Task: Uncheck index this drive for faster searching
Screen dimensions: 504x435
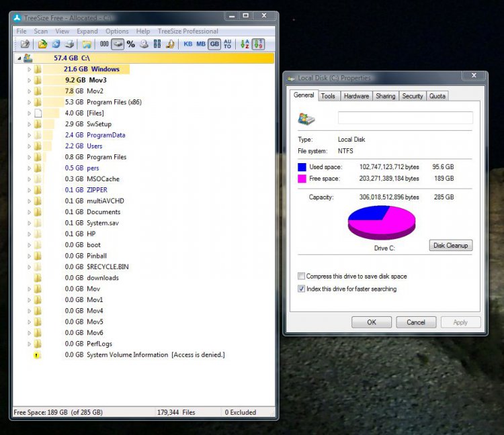Action: point(301,289)
